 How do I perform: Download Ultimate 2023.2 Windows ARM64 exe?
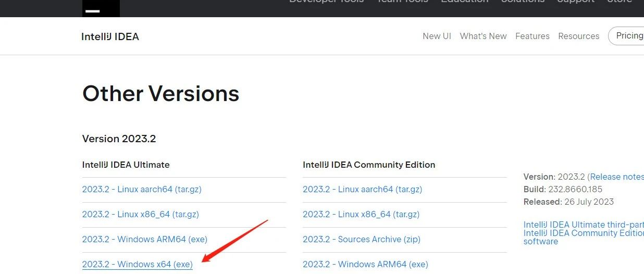tap(145, 239)
